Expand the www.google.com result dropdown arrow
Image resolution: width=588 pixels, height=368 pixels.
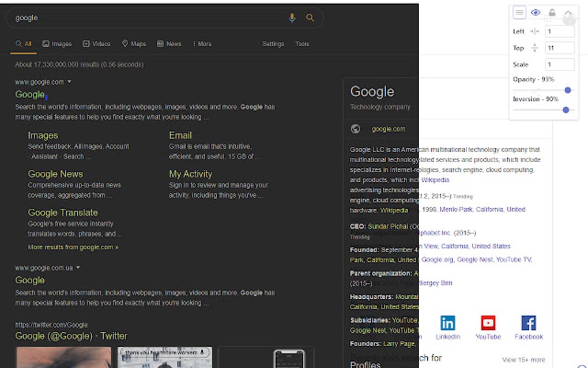point(70,82)
